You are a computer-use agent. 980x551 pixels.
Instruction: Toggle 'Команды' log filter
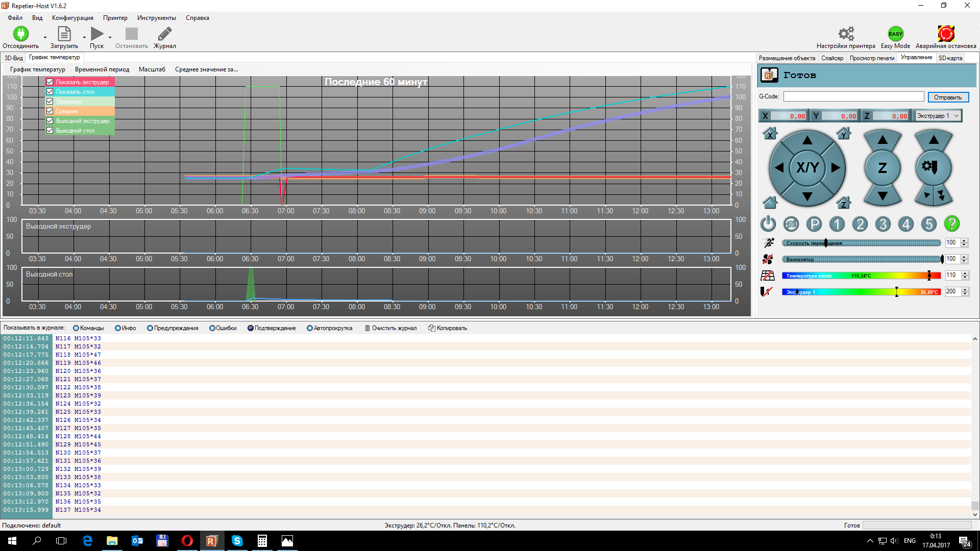point(76,328)
